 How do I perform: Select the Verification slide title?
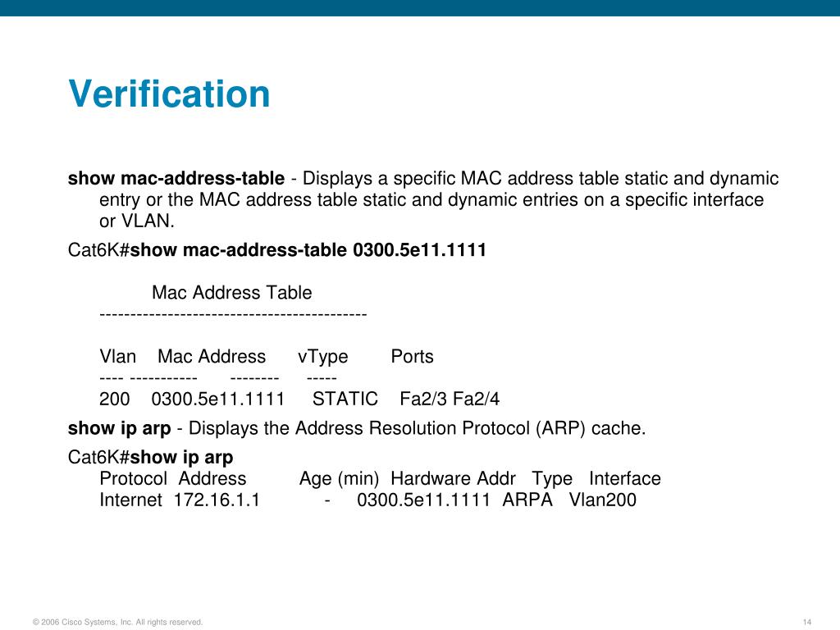point(169,94)
